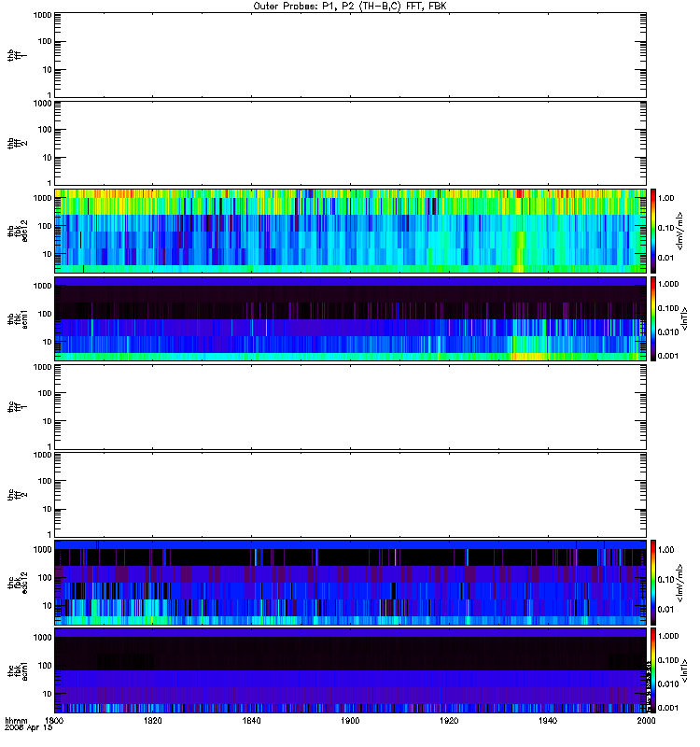
Task: Click the 1.00 tick on thb edc12 color bar
Action: (665, 198)
